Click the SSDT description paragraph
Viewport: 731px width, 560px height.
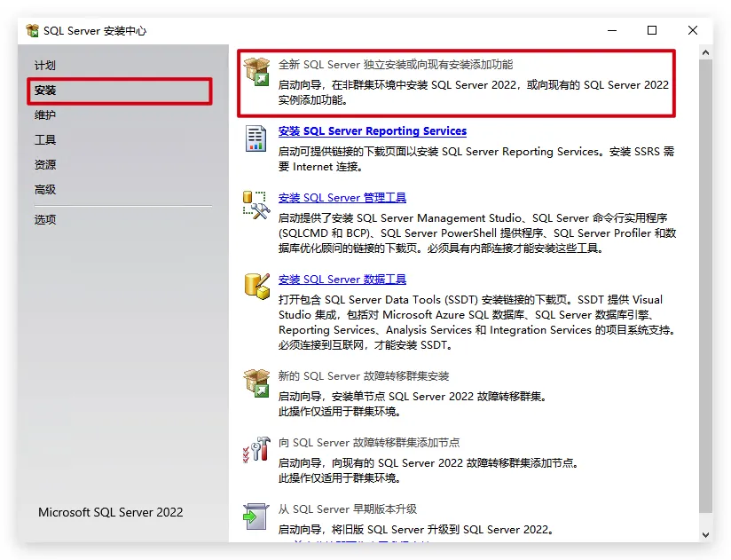click(477, 322)
